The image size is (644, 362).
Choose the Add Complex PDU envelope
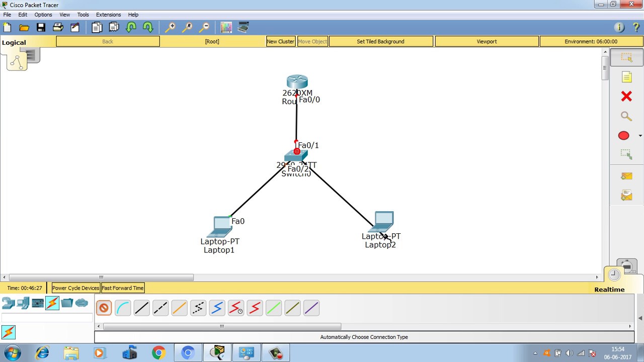626,195
